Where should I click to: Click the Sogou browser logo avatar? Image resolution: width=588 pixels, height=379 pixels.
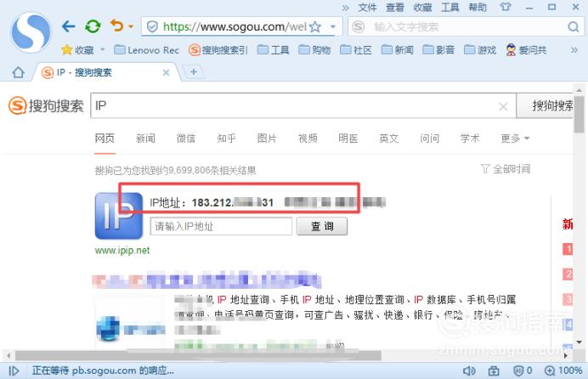(x=31, y=32)
